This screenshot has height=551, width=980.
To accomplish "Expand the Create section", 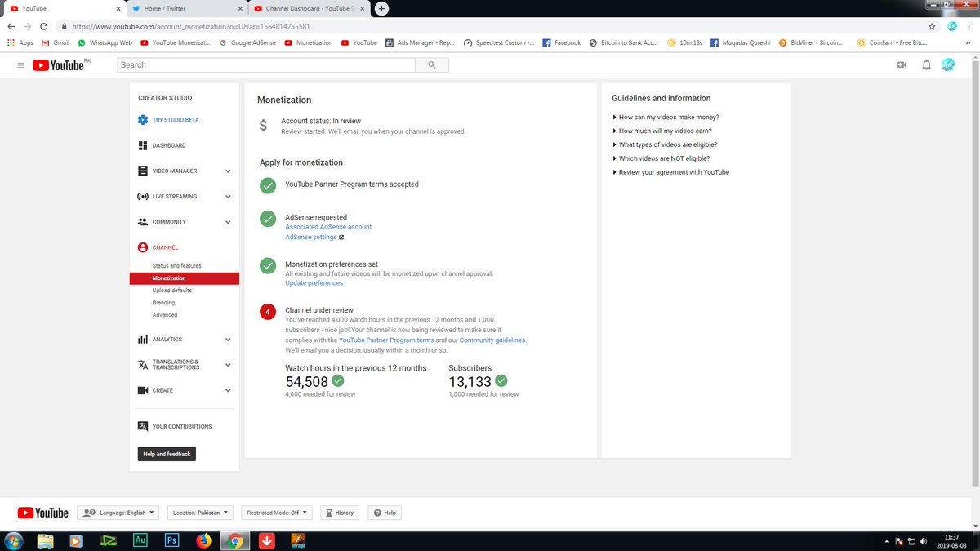I will (228, 390).
